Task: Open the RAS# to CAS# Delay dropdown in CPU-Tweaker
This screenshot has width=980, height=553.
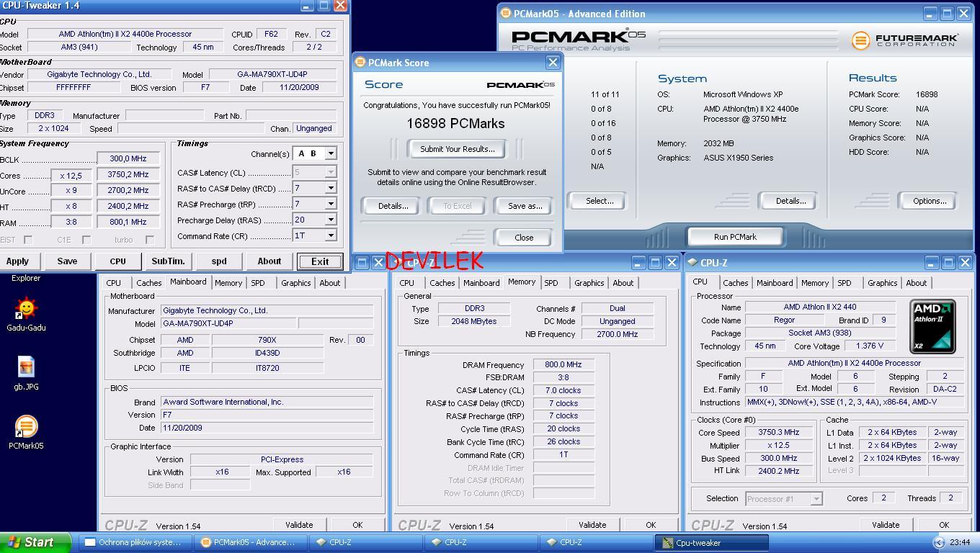Action: point(331,188)
